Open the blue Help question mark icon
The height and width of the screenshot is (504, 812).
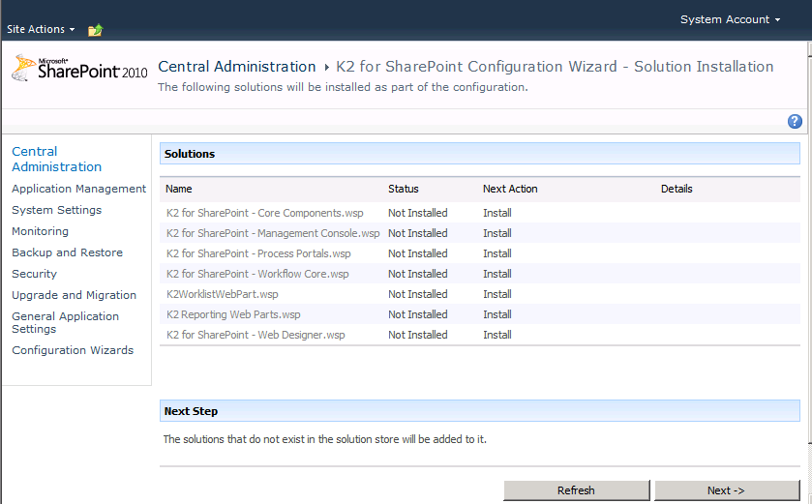click(795, 121)
